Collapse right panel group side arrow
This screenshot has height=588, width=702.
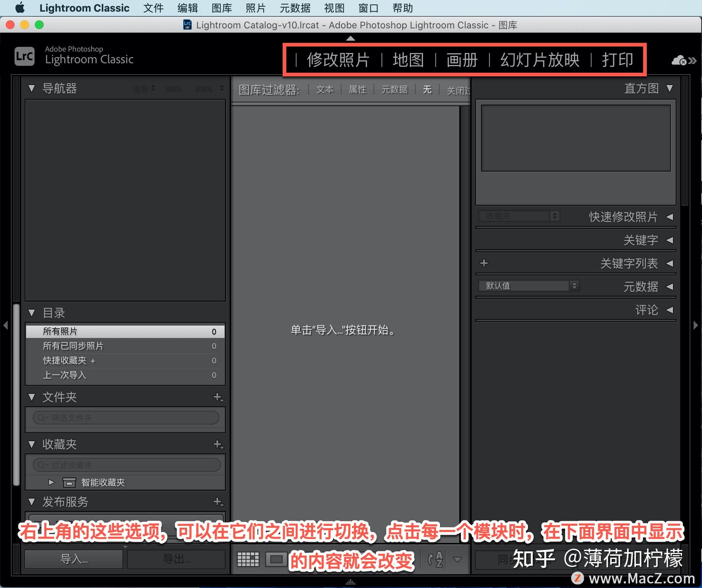point(696,325)
